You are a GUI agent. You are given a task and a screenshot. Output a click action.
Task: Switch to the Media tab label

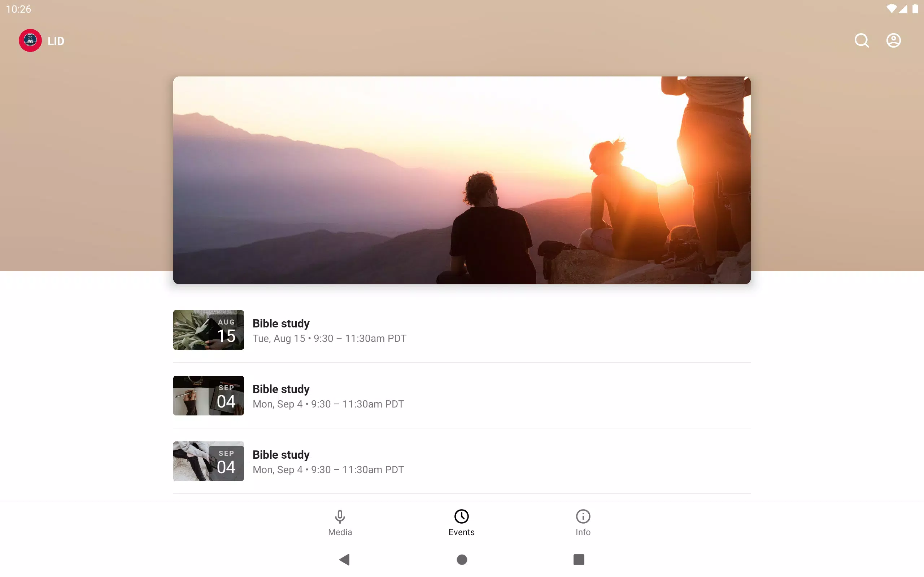pos(340,532)
